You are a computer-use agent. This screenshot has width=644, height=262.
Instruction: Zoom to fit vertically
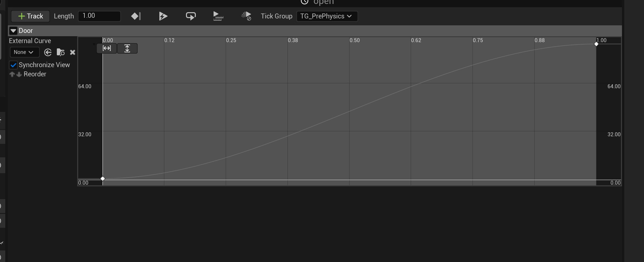(127, 48)
